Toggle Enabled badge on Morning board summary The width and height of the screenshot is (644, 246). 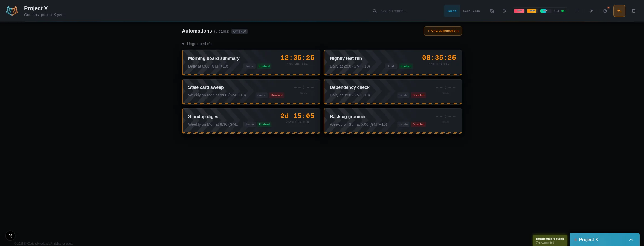(264, 66)
